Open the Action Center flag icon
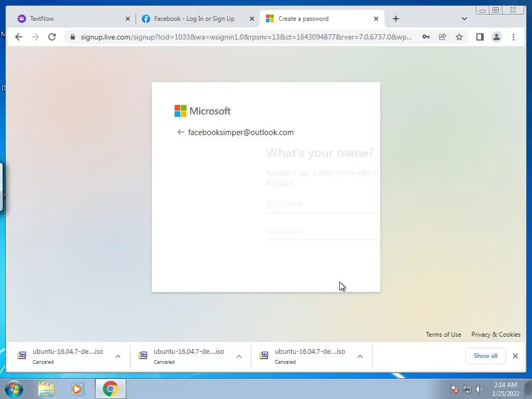Image resolution: width=532 pixels, height=399 pixels. pyautogui.click(x=455, y=389)
